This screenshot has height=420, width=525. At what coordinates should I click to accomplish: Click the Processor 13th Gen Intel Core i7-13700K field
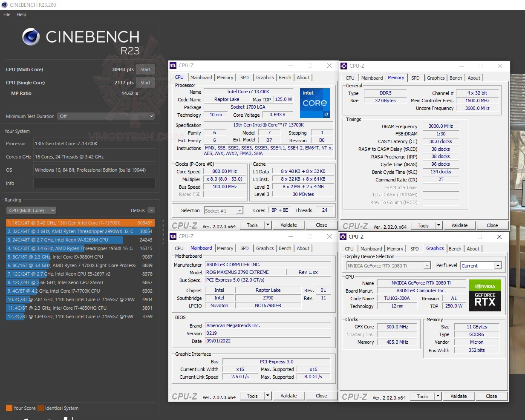click(x=94, y=144)
